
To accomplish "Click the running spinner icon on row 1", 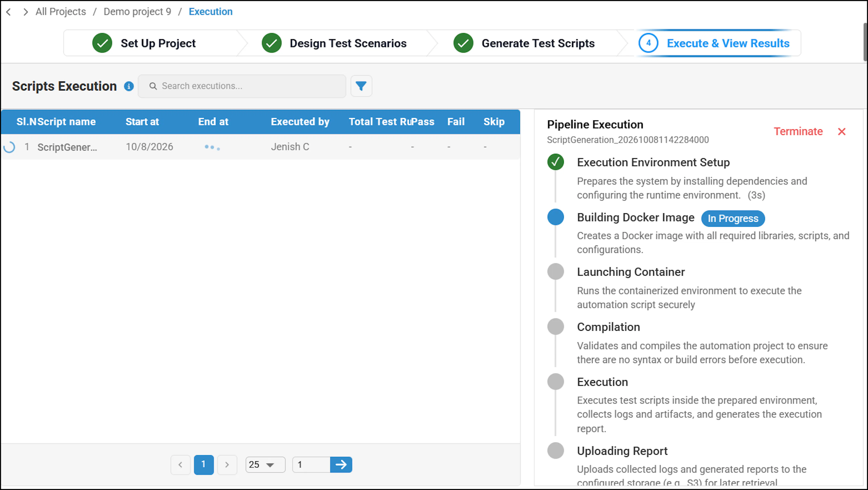I will coord(9,147).
